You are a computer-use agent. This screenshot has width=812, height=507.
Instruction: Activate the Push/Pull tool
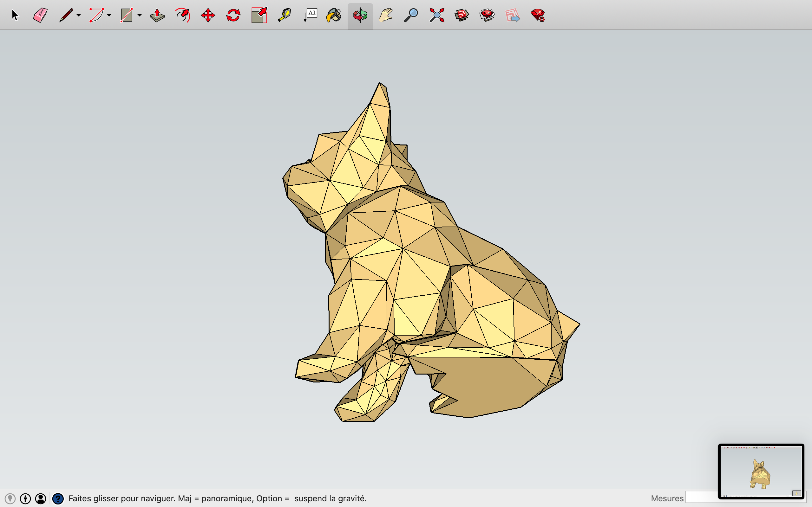(157, 15)
